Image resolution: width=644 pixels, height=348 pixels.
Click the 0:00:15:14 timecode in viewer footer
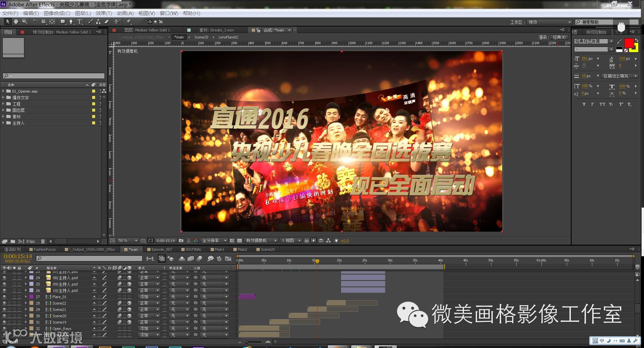166,241
